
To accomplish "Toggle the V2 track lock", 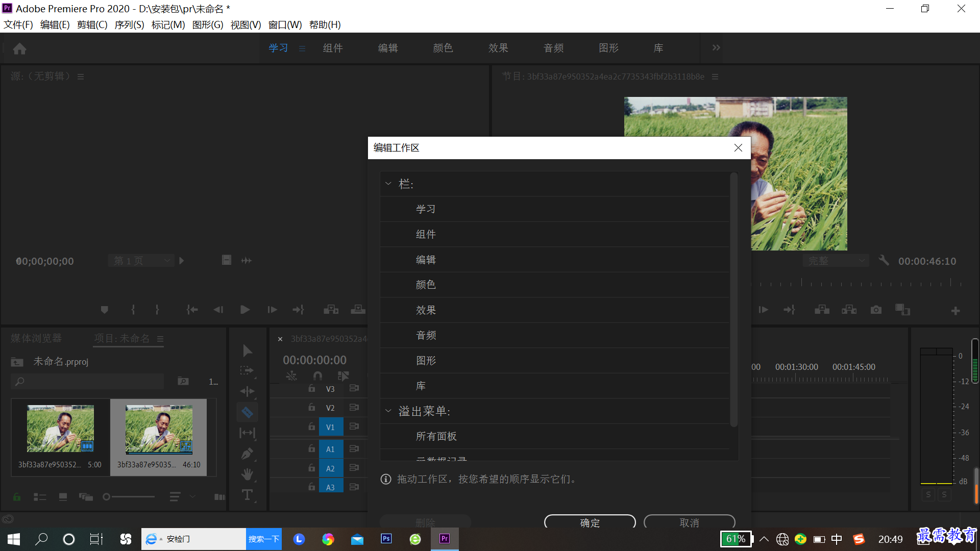I will pyautogui.click(x=312, y=408).
